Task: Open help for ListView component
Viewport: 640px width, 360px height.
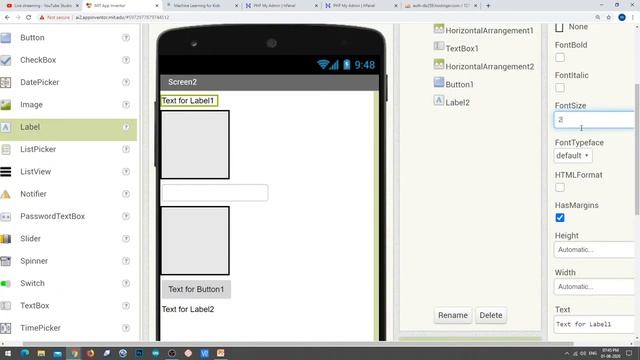Action: point(126,172)
